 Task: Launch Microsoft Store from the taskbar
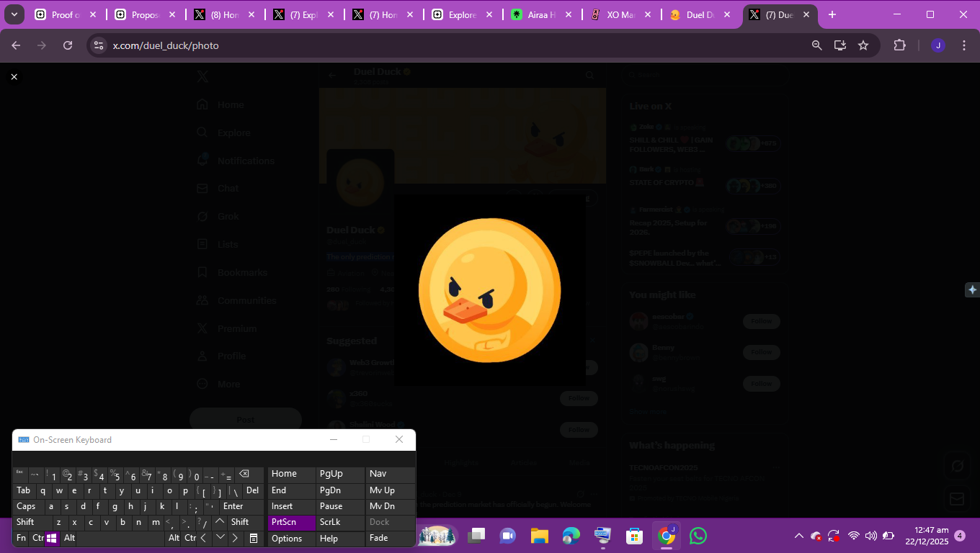click(x=634, y=536)
